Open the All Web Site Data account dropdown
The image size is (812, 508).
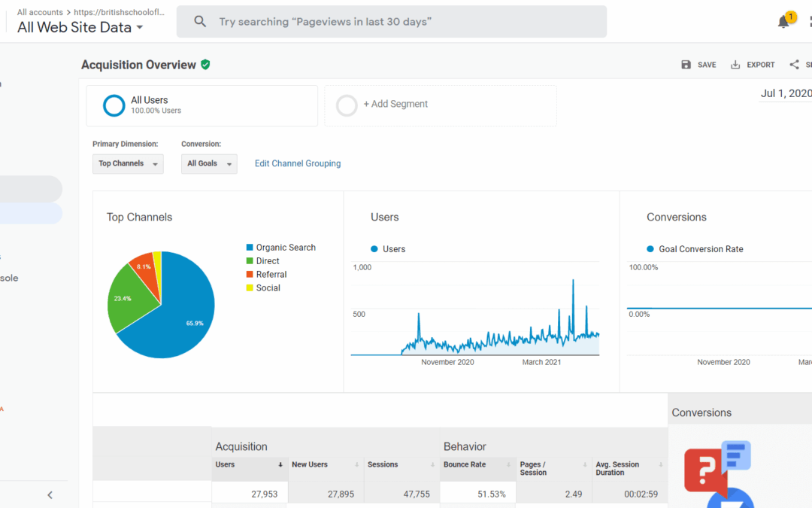point(80,28)
